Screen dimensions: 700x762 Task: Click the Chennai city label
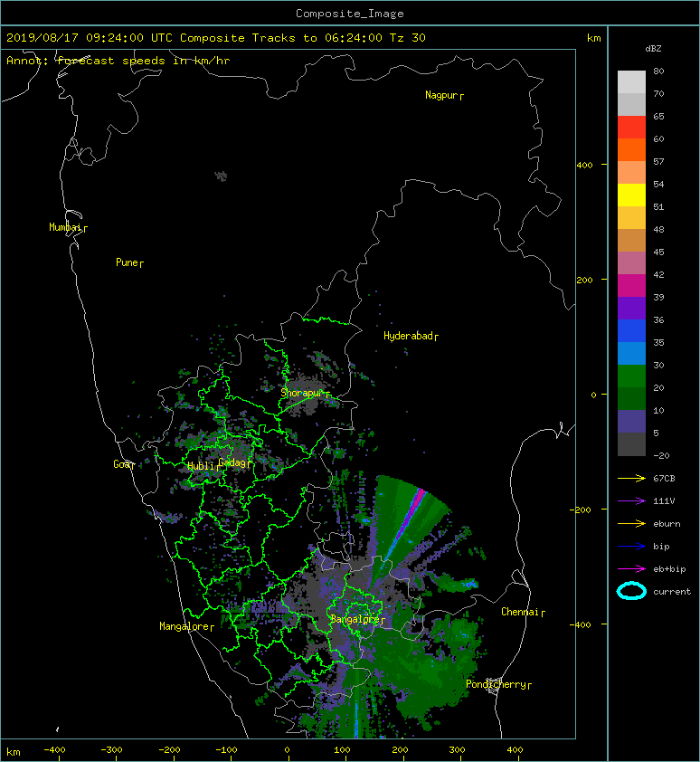click(520, 612)
